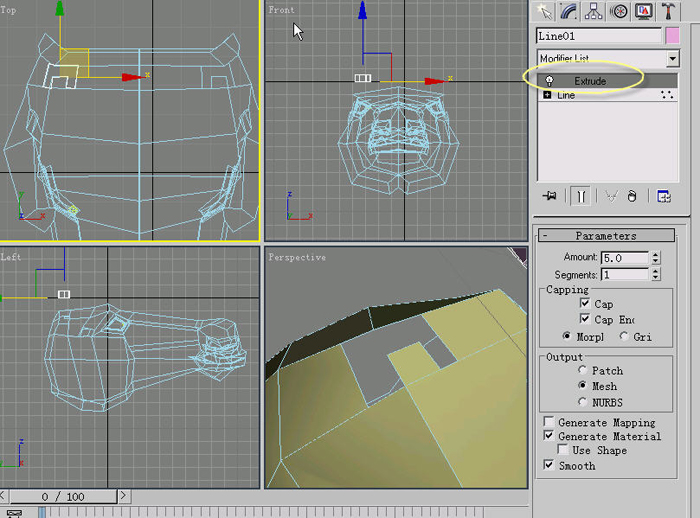The image size is (700, 518).
Task: Collapse the Parameters rollout
Action: coord(606,235)
